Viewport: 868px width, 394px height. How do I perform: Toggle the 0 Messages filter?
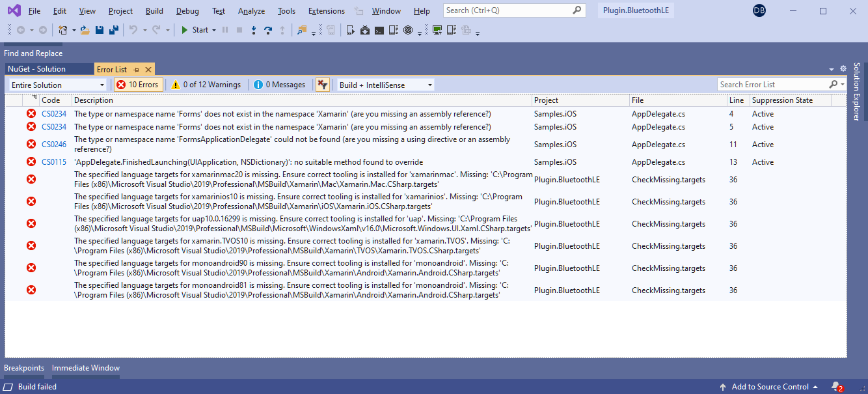[279, 85]
